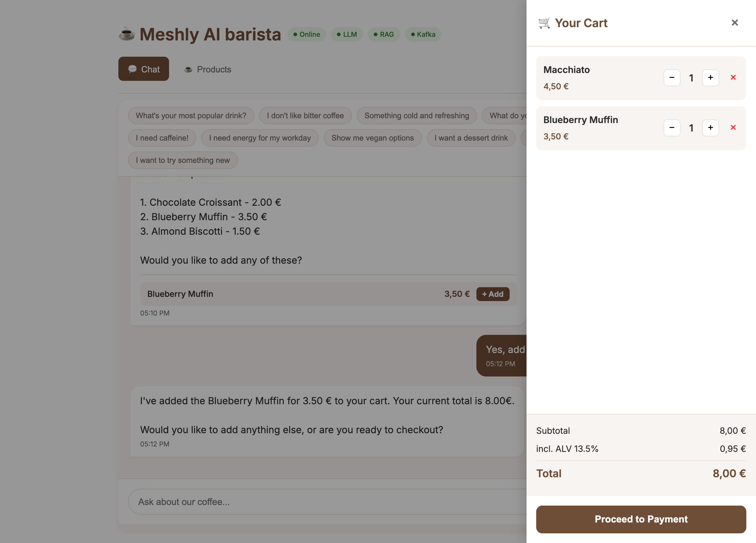Viewport: 756px width, 543px height.
Task: Decrease Blueberry Muffin quantity with minus button
Action: 672,128
